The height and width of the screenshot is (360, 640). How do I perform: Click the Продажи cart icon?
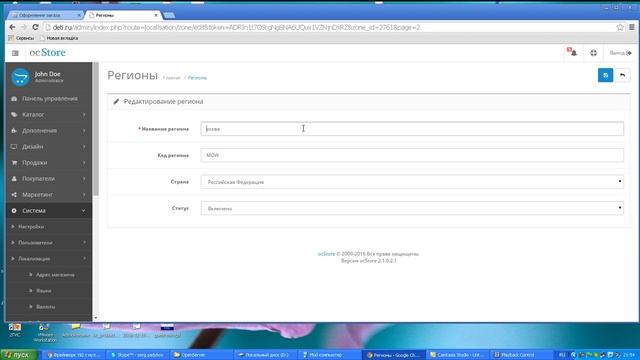pos(14,162)
